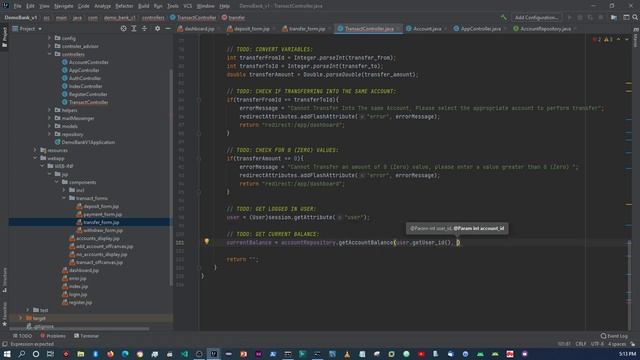
Task: Open Project panel settings gear
Action: [x=157, y=29]
